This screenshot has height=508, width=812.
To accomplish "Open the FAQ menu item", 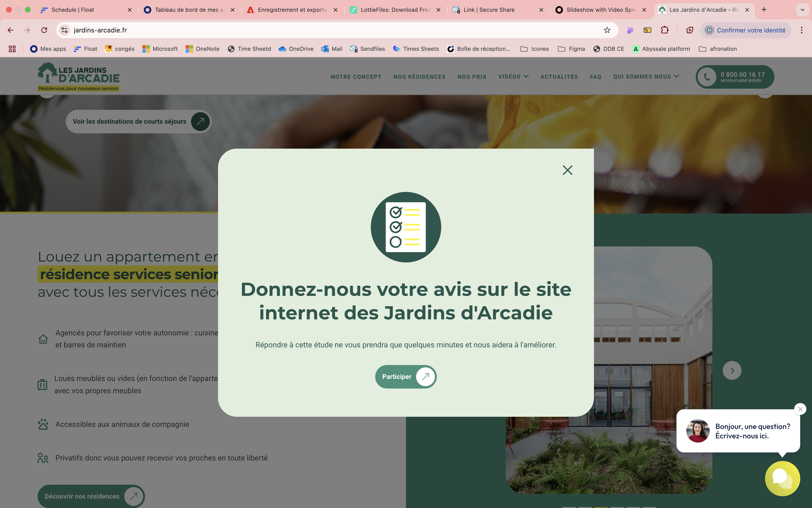I will 595,77.
